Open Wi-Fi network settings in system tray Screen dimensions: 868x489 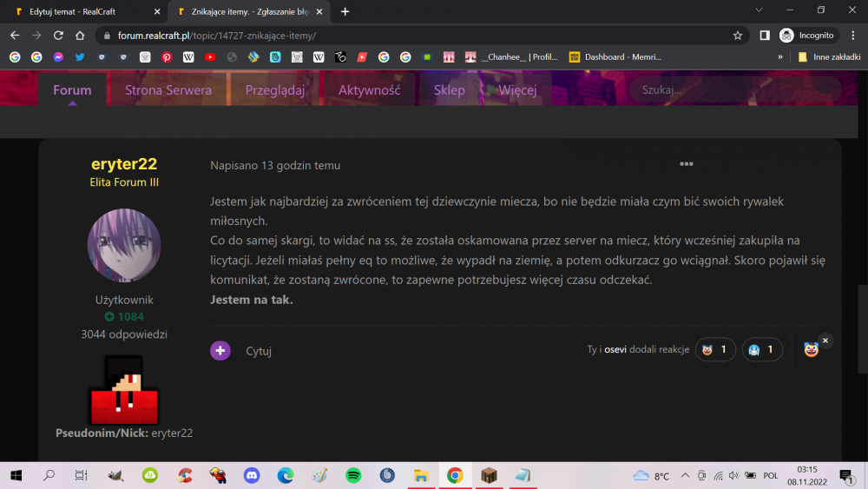pyautogui.click(x=718, y=476)
